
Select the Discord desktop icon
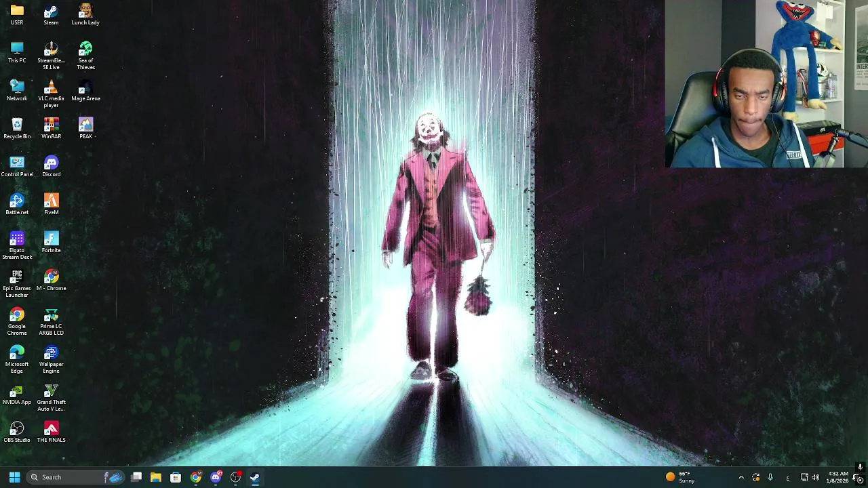51,167
